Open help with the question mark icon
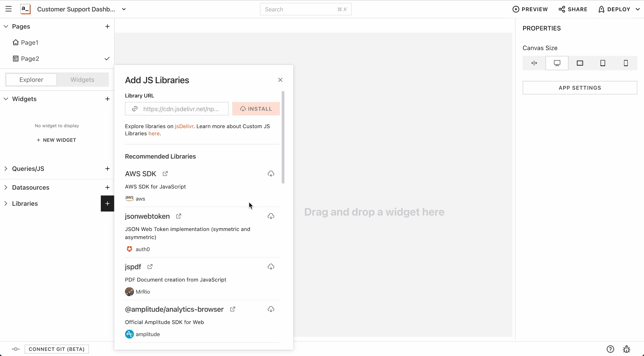 (x=611, y=349)
